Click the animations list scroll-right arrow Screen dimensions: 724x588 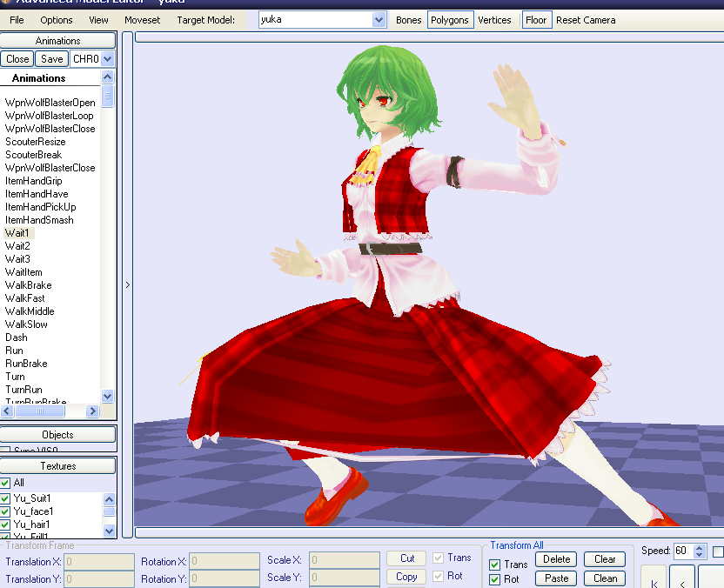92,411
